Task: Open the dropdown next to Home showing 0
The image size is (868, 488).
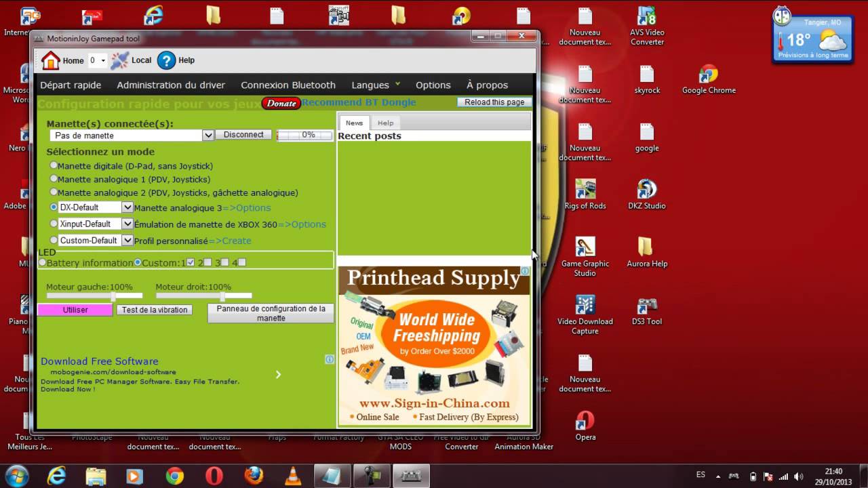Action: 103,60
